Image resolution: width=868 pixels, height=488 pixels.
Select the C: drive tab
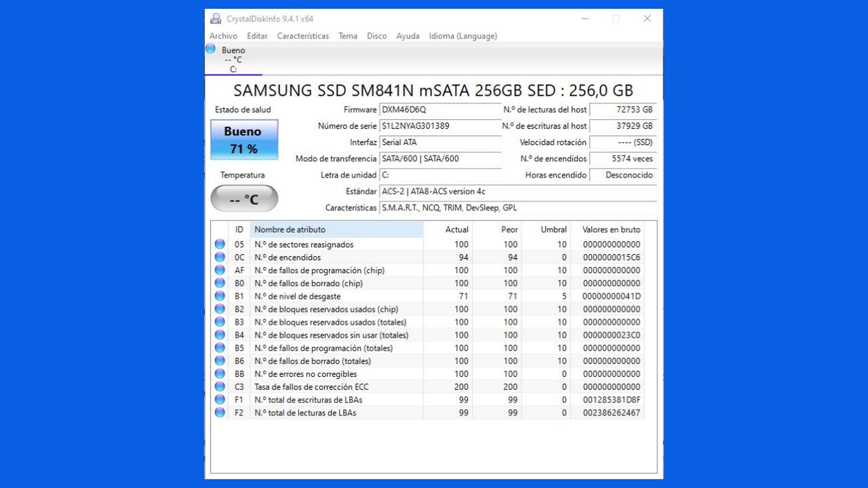point(233,60)
